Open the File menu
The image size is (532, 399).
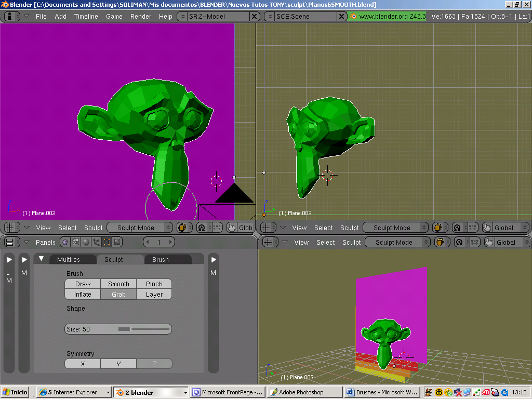coord(41,16)
